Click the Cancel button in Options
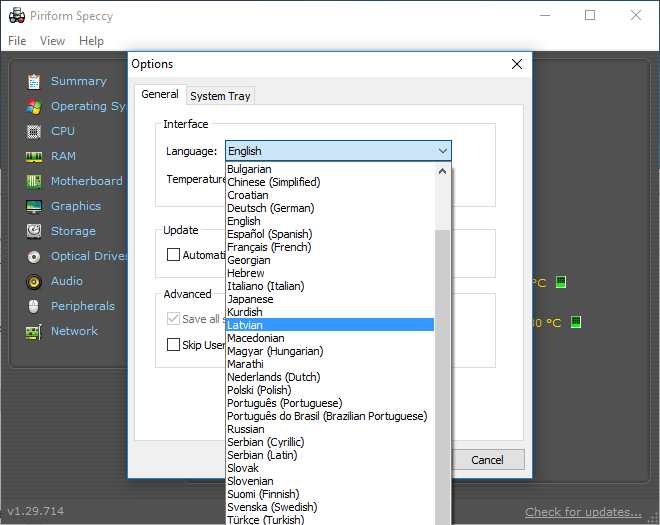The width and height of the screenshot is (660, 525). (487, 460)
